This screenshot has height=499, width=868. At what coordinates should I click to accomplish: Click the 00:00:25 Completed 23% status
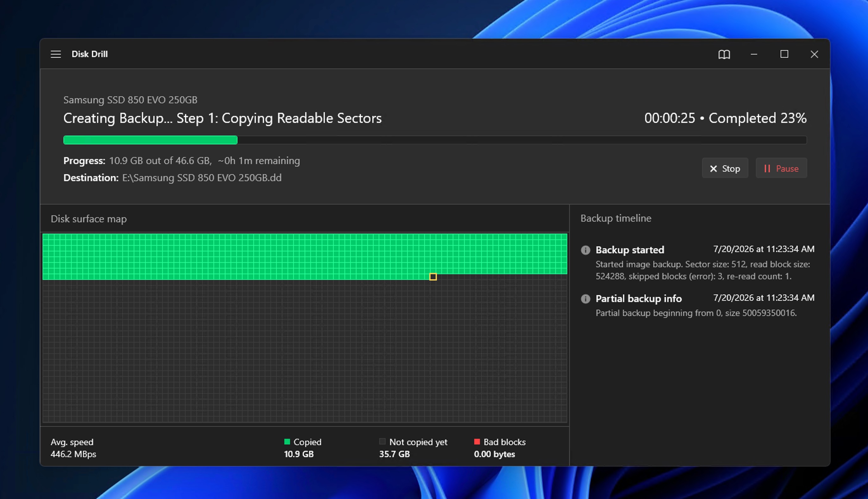click(725, 118)
